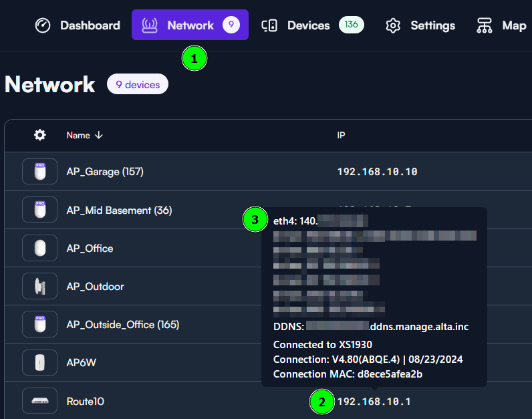
Task: Click the Settings gear icon in navigation
Action: click(x=393, y=25)
